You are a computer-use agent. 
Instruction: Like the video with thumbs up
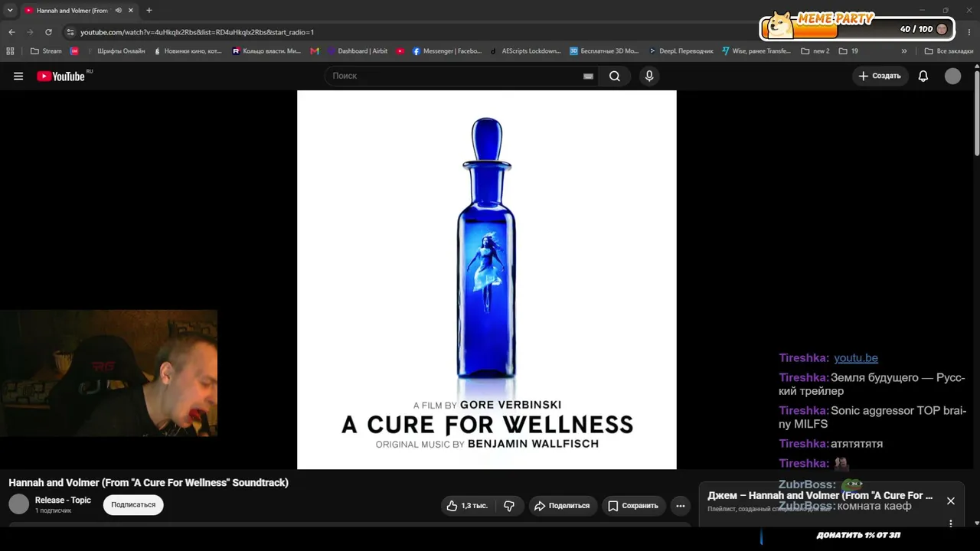[467, 505]
